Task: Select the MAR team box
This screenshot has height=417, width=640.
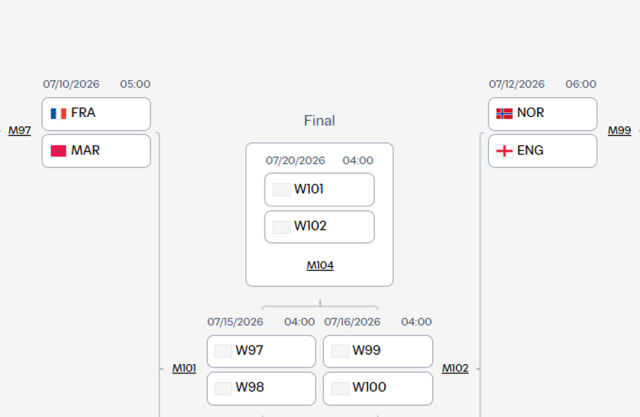Action: [x=96, y=151]
